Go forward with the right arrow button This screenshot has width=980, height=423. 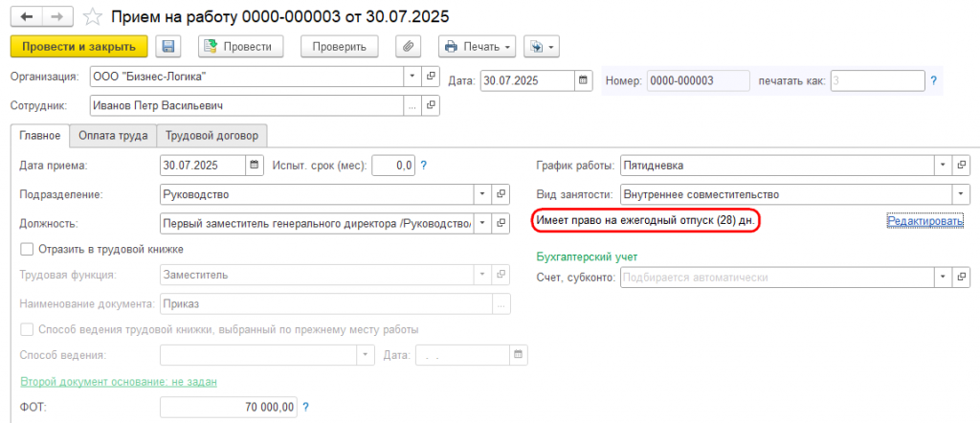click(56, 15)
